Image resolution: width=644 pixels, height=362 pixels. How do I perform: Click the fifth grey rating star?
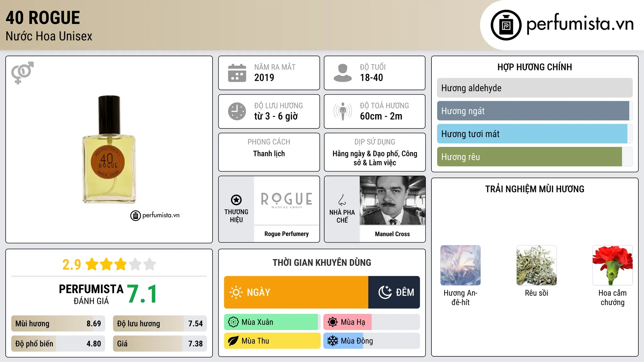150,264
